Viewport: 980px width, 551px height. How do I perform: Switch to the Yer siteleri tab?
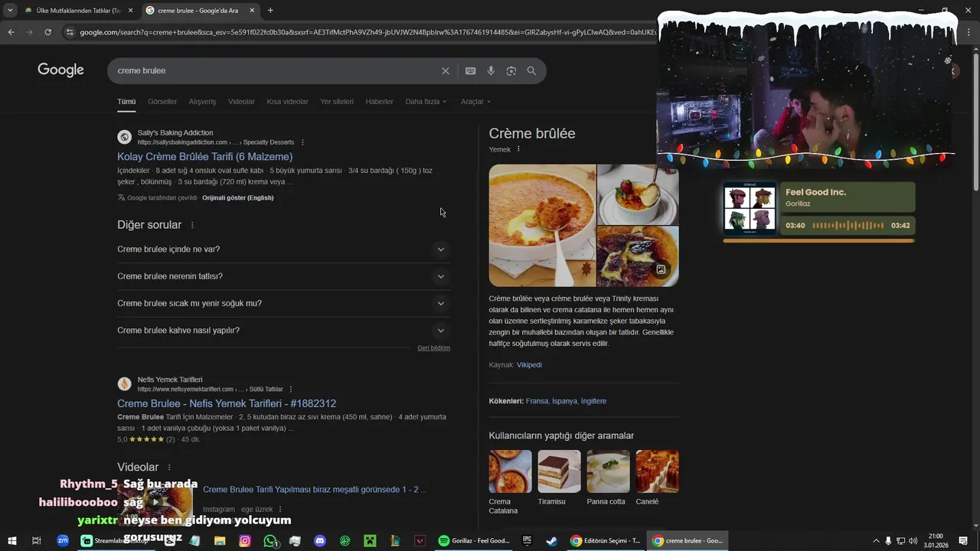(337, 102)
